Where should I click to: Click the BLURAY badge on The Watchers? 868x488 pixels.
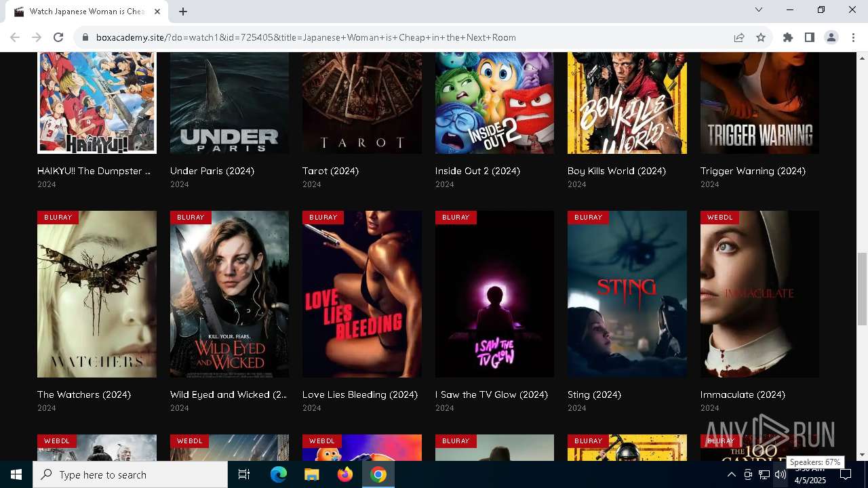point(58,218)
